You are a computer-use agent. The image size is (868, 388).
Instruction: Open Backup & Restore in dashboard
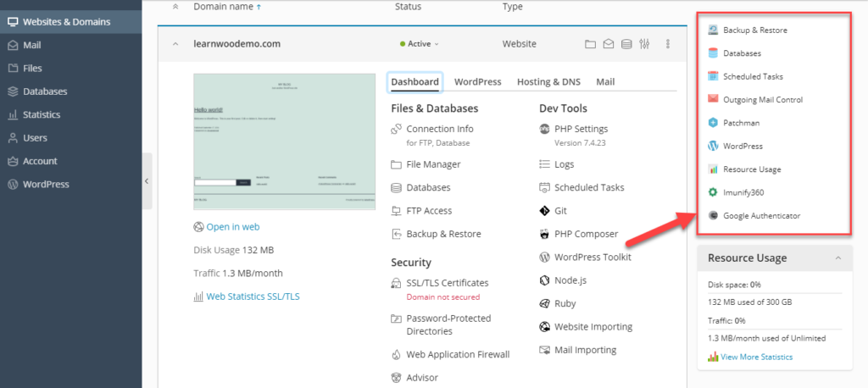(x=443, y=234)
